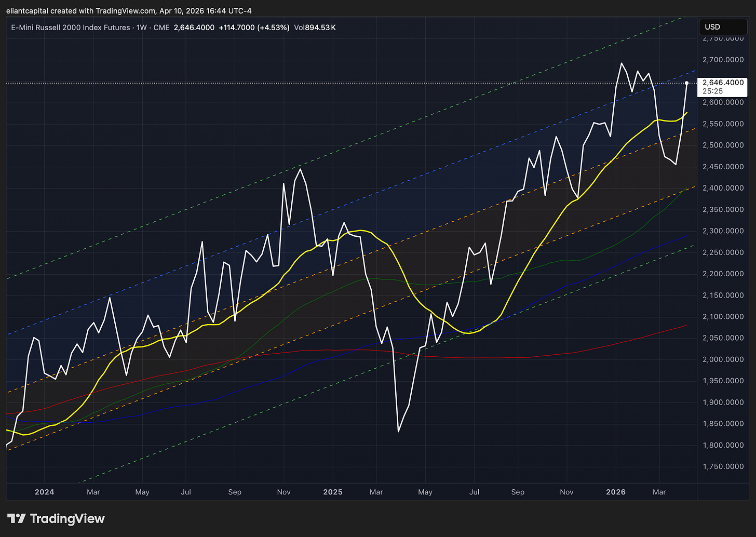Click the 2,500.0000 price axis label
756x537 pixels.
coord(722,145)
